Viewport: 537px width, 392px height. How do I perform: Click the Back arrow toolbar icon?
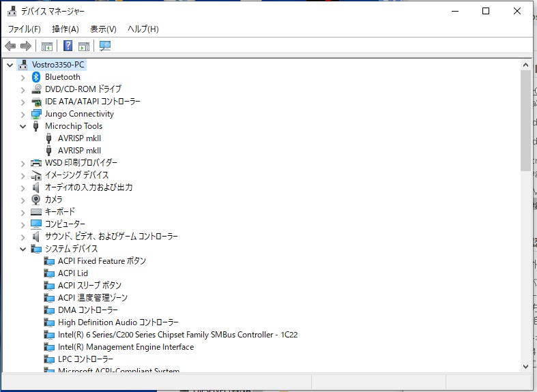(x=11, y=46)
